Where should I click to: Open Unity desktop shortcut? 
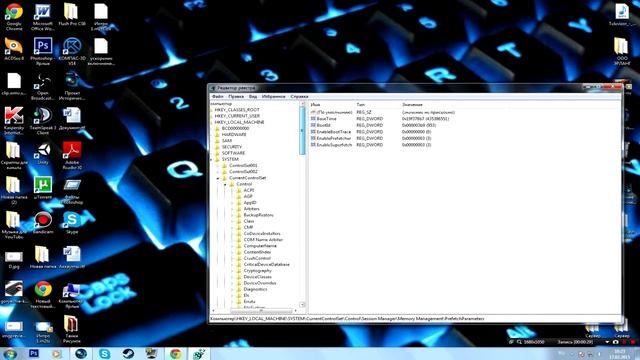42,154
